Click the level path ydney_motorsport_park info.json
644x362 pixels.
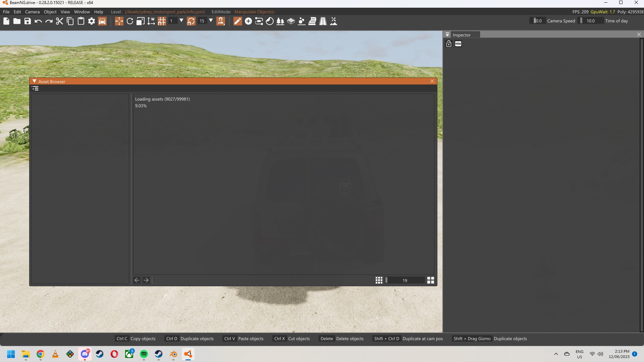coord(165,12)
